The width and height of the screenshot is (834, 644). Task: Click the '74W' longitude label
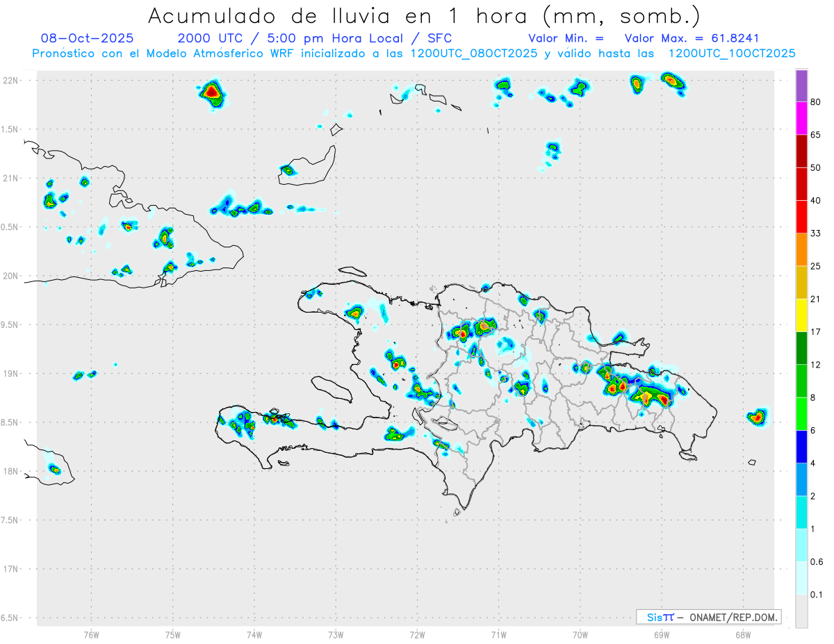[x=254, y=634]
